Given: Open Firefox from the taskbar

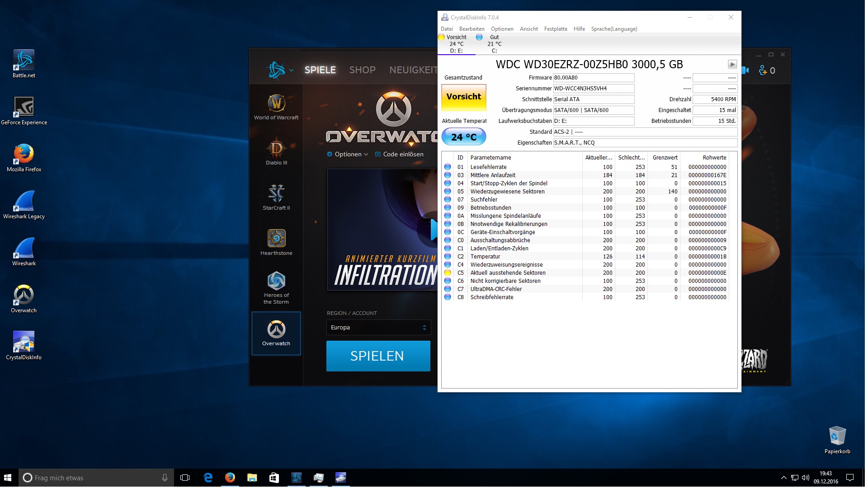Looking at the screenshot, I should (230, 478).
